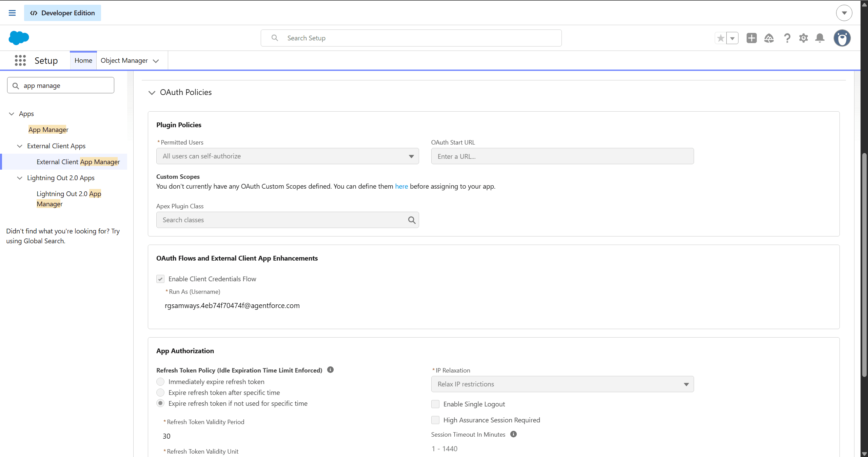Open the Setup gear menu
This screenshot has width=868, height=457.
tap(804, 38)
